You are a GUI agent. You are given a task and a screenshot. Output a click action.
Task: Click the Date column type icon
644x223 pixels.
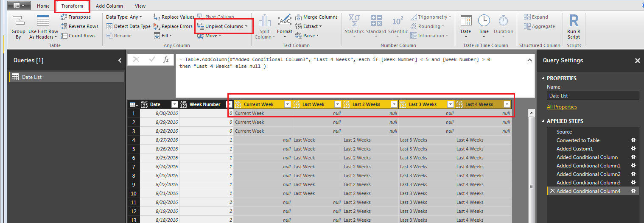(144, 104)
